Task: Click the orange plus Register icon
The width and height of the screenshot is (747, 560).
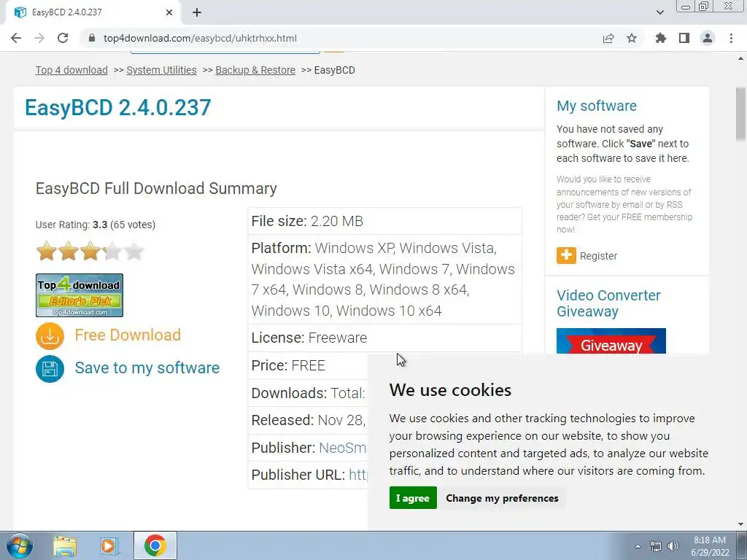Action: (x=566, y=256)
